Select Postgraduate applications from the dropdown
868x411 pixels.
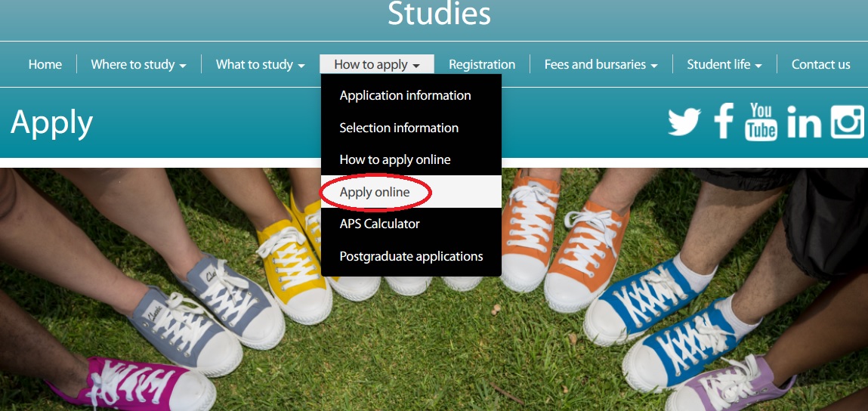pos(411,257)
